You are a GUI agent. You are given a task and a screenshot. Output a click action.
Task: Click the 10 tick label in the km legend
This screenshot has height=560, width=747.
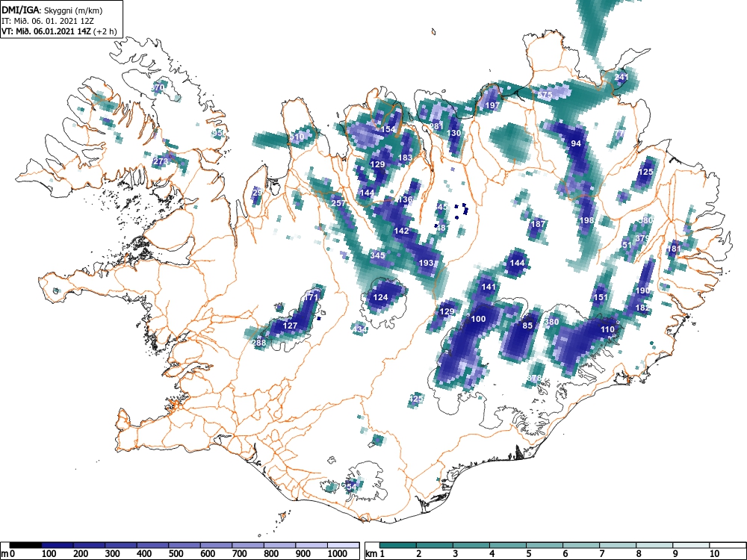click(x=713, y=553)
